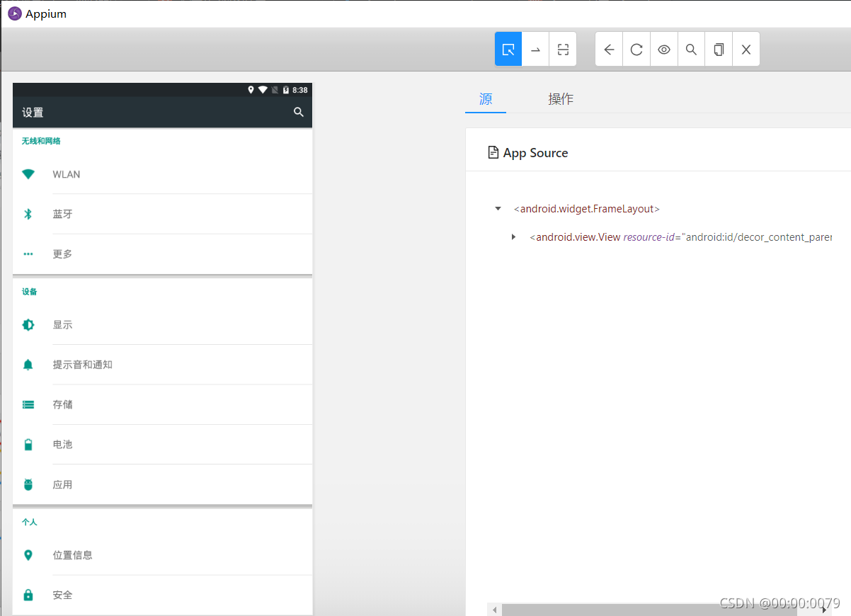The image size is (851, 616).
Task: Click the status bar location icon
Action: (251, 90)
